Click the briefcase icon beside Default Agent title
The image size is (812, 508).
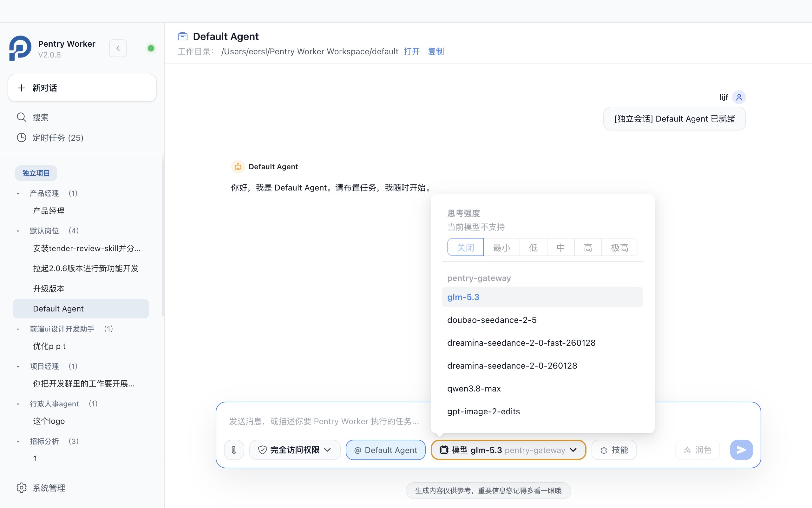183,36
